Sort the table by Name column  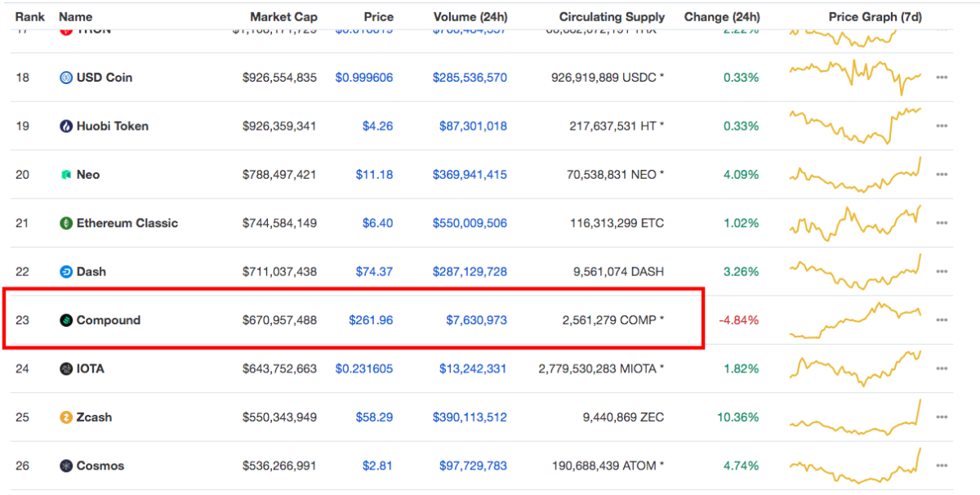coord(76,16)
